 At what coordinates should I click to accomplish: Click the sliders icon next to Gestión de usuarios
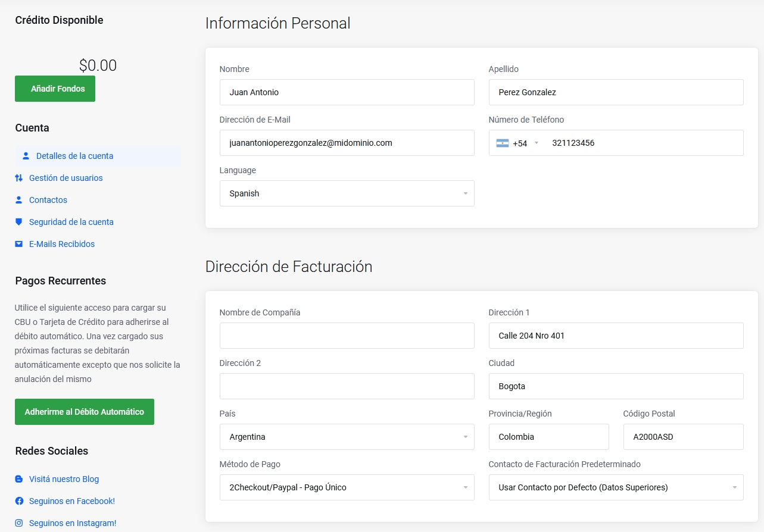tap(19, 178)
